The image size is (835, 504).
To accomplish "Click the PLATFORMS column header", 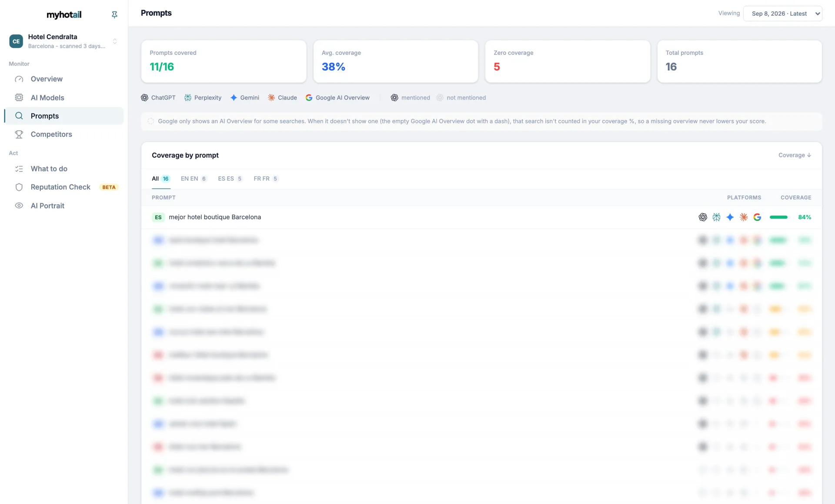I will point(744,197).
